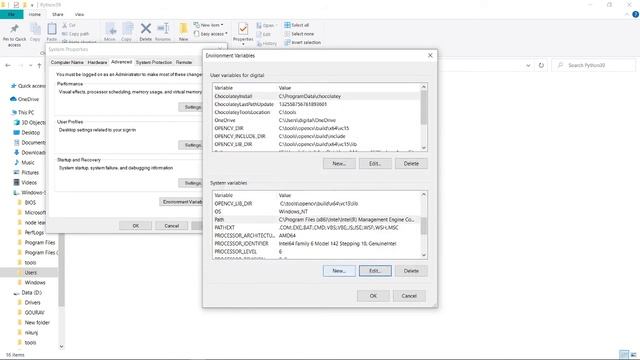Viewport: 640px width, 360px height.
Task: Click New under System variables
Action: [339, 271]
